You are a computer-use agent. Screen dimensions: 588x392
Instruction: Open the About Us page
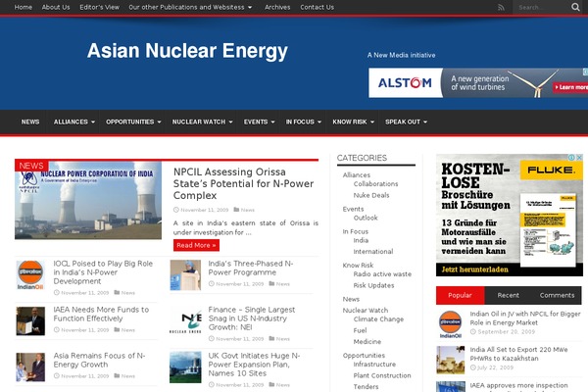pos(56,7)
